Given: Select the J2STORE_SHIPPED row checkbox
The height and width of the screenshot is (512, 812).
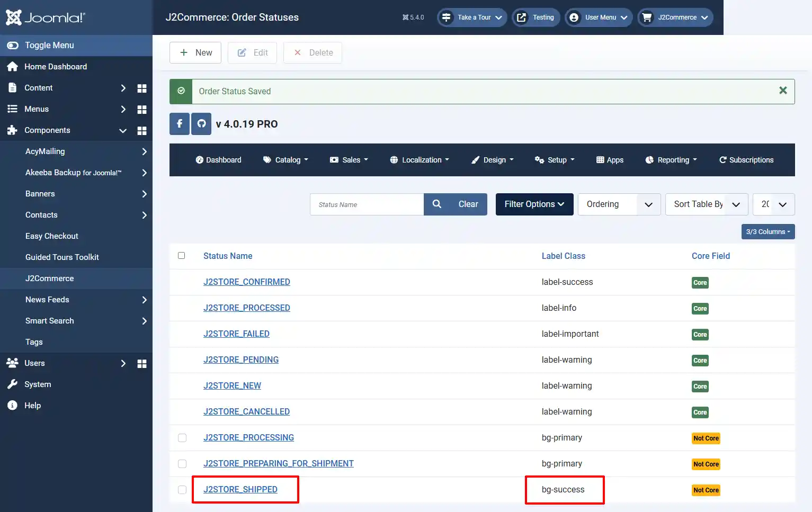Looking at the screenshot, I should click(182, 490).
